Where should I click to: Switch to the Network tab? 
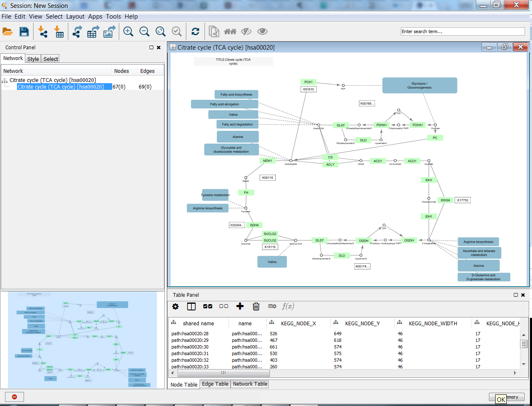[13, 58]
